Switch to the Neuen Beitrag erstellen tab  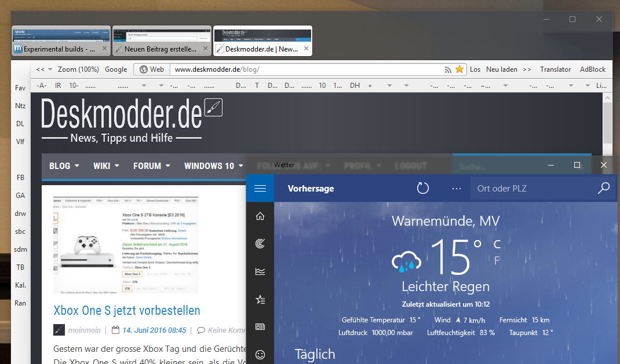point(162,41)
